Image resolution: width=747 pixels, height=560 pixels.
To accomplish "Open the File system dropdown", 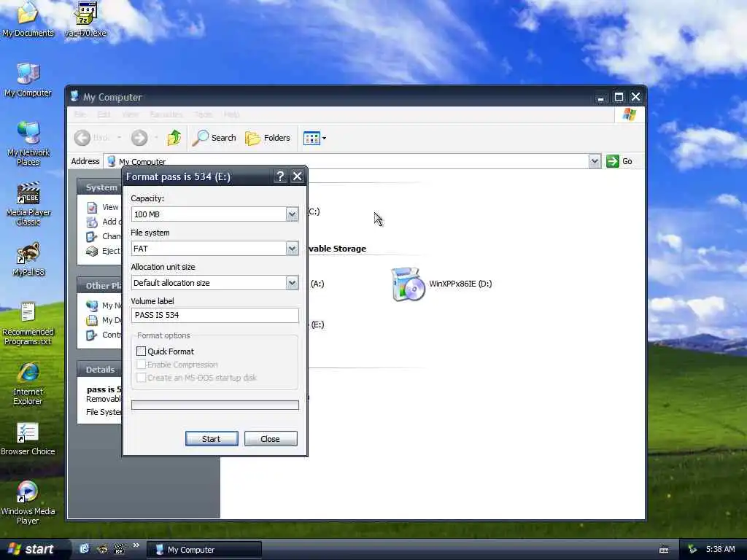I will pos(292,249).
